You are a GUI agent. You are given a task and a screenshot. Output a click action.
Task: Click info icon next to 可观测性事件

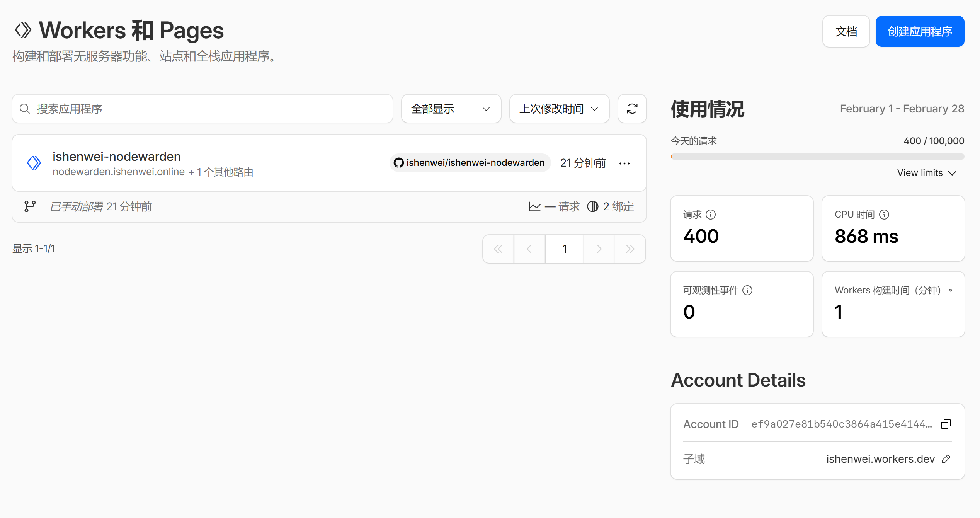point(747,290)
